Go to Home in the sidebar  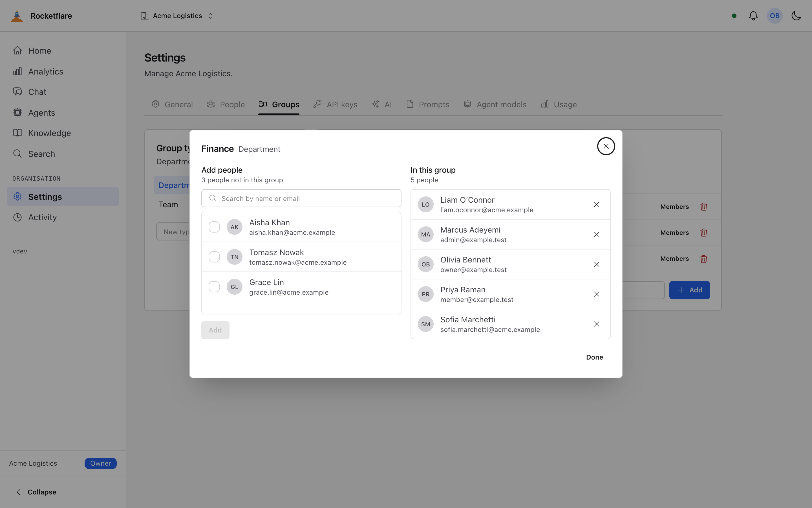(63, 51)
